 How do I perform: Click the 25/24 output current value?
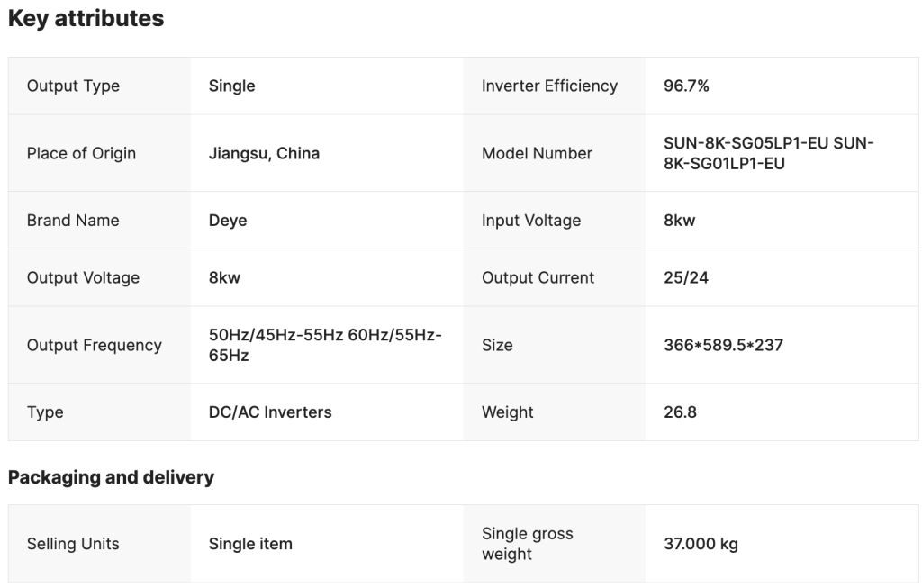click(x=686, y=277)
